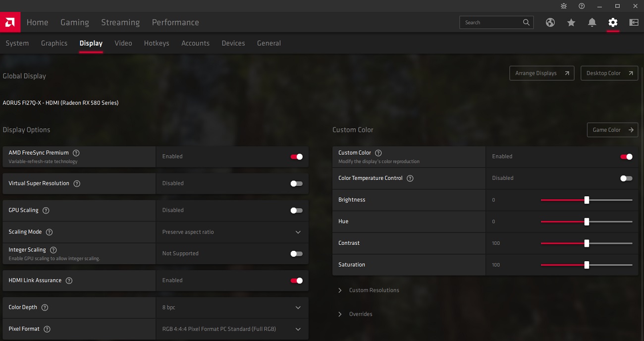Open the web browser globe icon
The height and width of the screenshot is (341, 644).
pyautogui.click(x=550, y=22)
